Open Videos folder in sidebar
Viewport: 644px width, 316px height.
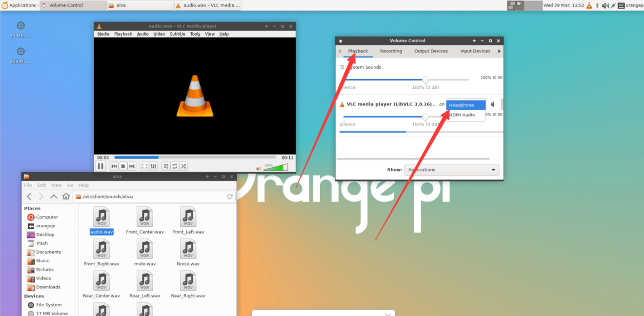[43, 278]
